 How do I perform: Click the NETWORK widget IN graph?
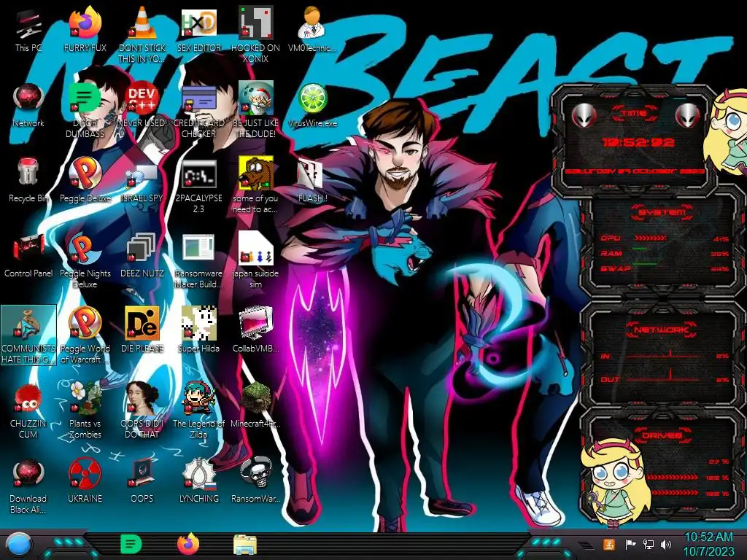(x=665, y=355)
